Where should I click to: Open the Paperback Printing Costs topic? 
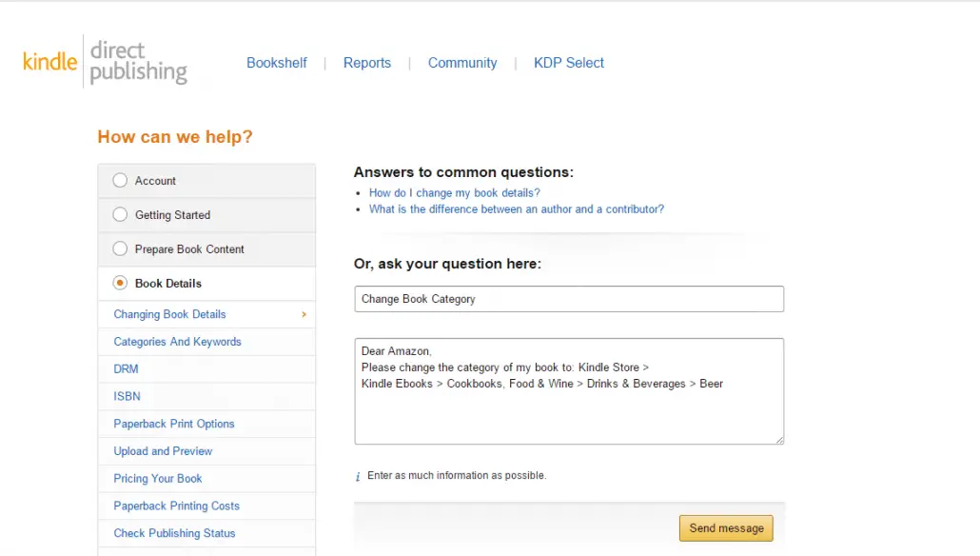[176, 506]
